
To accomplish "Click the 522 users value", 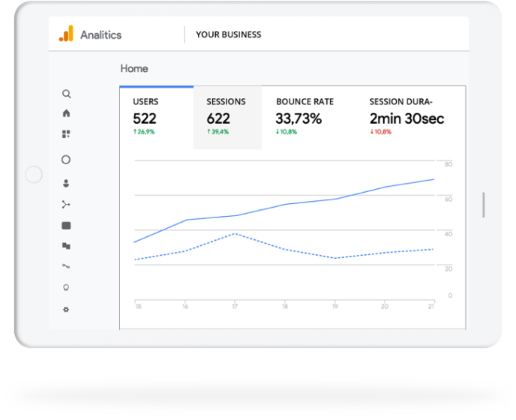I will point(145,118).
